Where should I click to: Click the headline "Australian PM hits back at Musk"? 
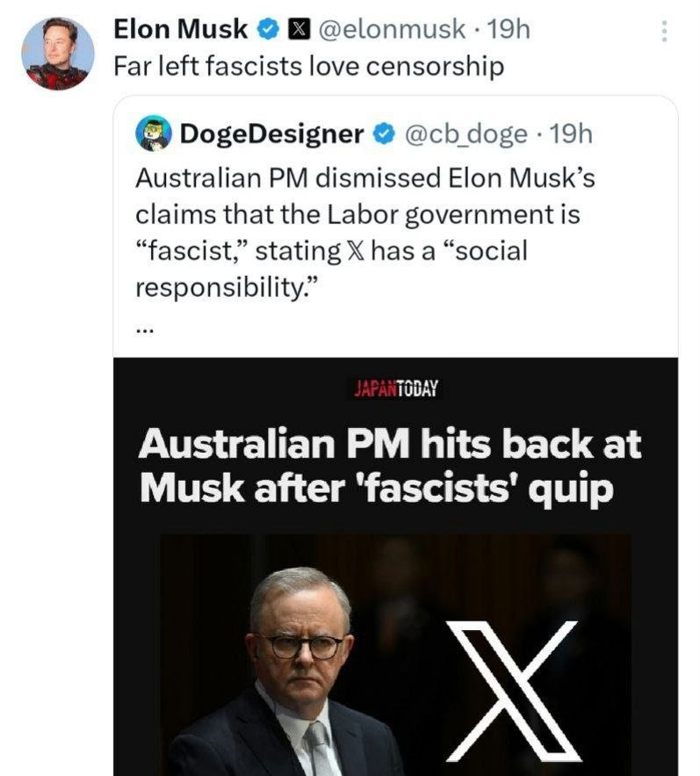389,465
